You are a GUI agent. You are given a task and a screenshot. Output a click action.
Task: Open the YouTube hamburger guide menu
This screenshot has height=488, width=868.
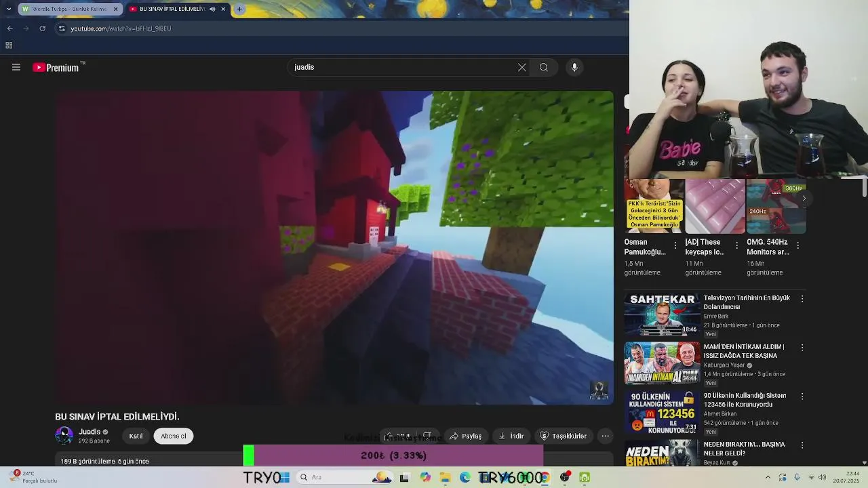(x=16, y=67)
